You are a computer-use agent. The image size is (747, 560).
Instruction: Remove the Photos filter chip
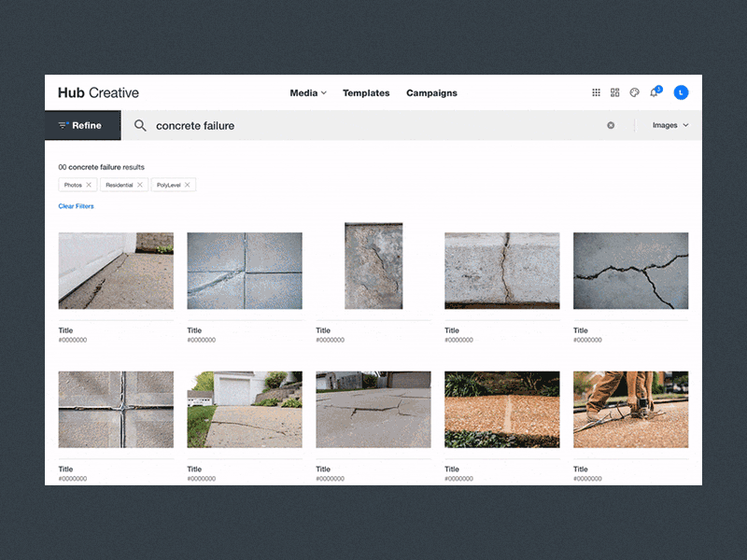(90, 185)
